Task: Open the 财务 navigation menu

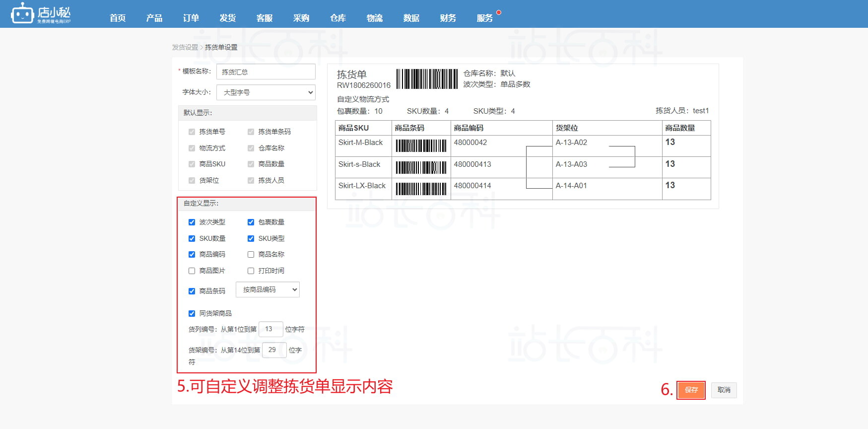Action: [x=448, y=18]
